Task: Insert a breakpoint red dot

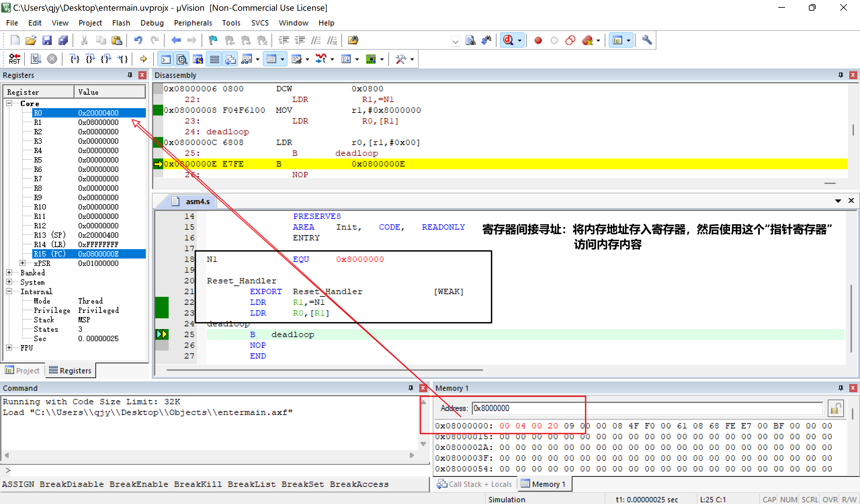Action: (538, 40)
